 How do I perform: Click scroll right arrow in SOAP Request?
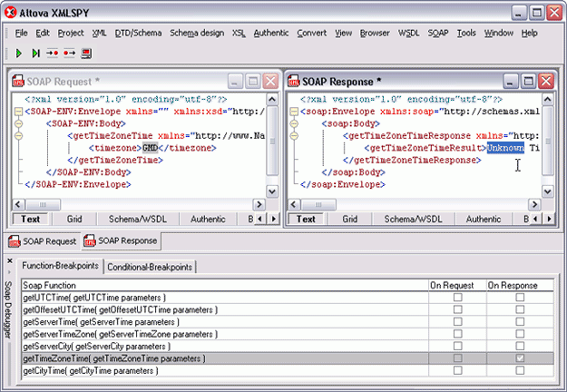coord(259,205)
